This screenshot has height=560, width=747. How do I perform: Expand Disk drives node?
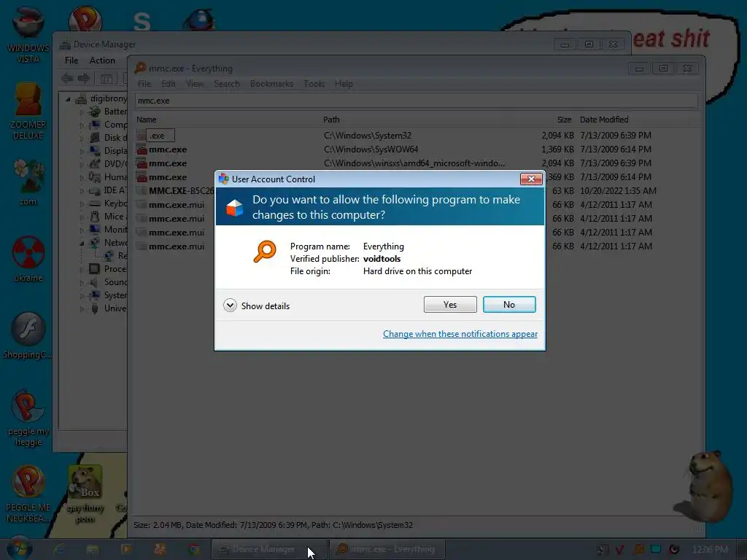[82, 138]
